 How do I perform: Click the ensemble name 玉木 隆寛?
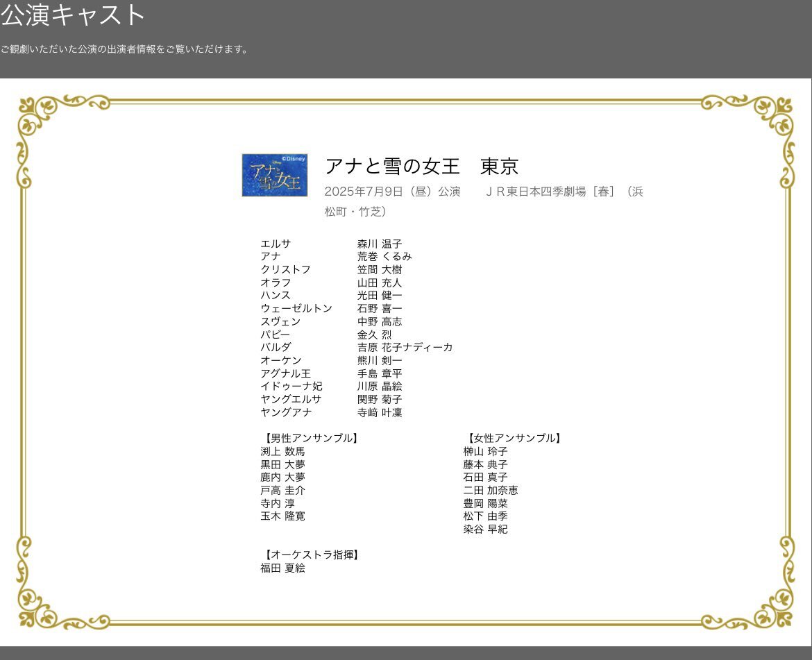click(282, 516)
